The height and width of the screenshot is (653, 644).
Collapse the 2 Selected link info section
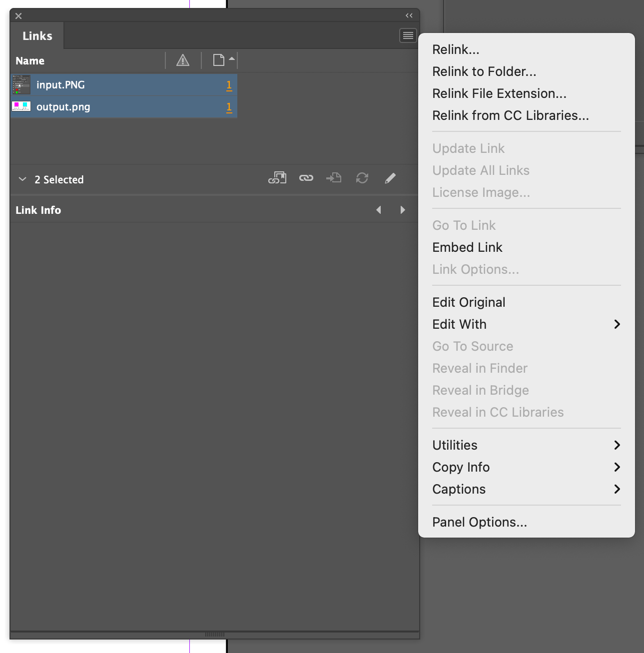(x=22, y=179)
